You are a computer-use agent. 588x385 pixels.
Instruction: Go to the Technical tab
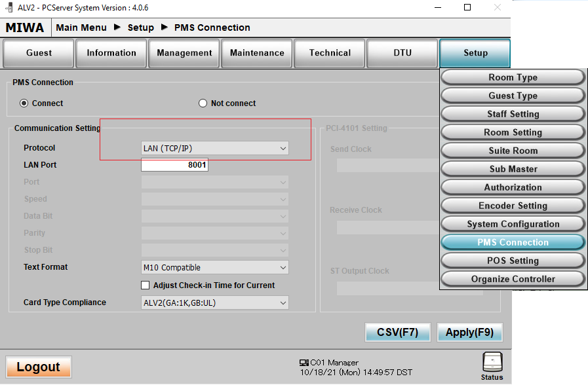tap(330, 53)
